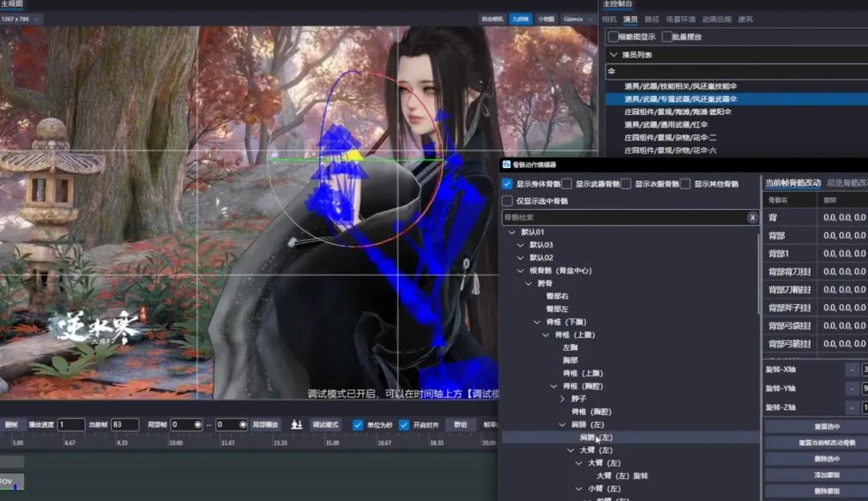The height and width of the screenshot is (501, 868).
Task: Click the actor list search field
Action: (x=736, y=72)
